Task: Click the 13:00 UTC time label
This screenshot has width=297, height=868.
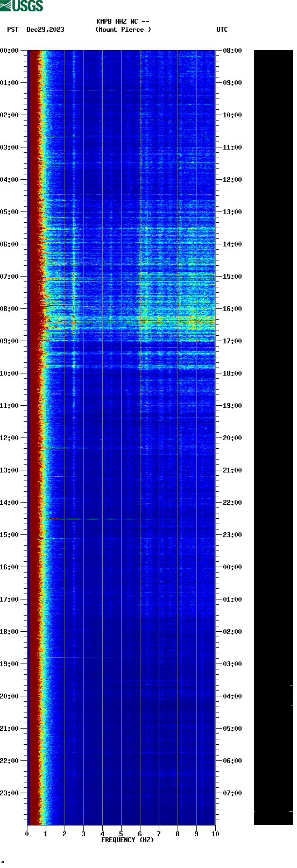Action: point(232,212)
